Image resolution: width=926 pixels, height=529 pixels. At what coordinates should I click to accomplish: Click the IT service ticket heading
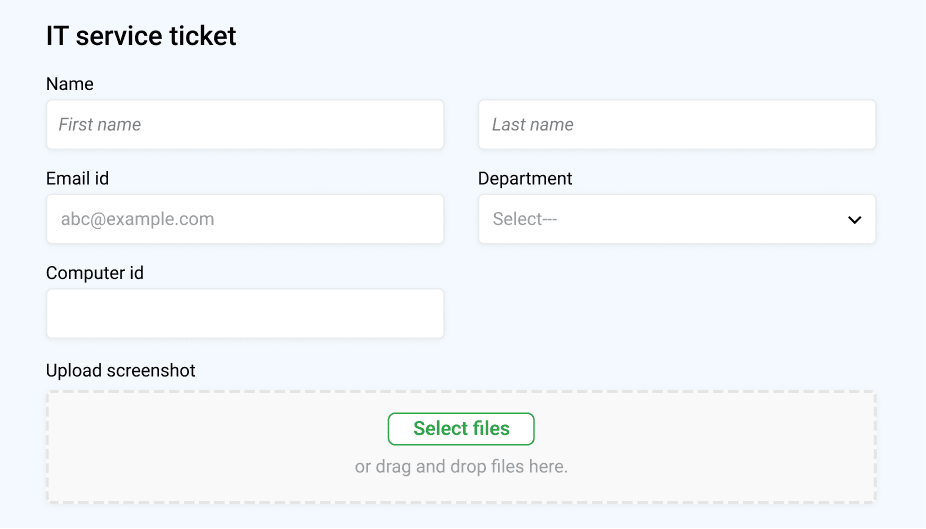point(141,36)
